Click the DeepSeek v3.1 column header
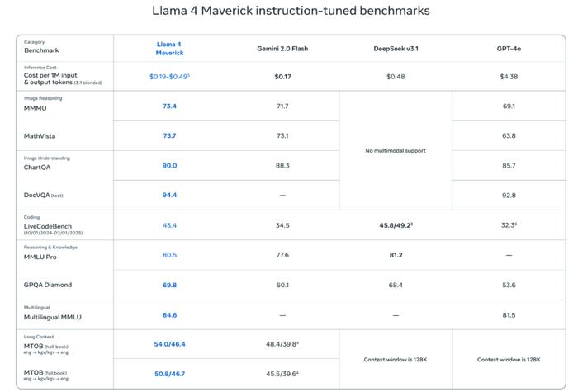 click(396, 49)
